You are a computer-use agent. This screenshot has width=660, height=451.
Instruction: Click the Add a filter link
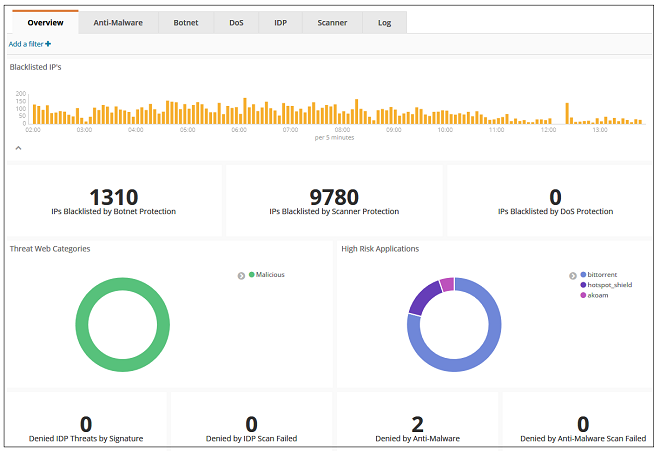(26, 44)
